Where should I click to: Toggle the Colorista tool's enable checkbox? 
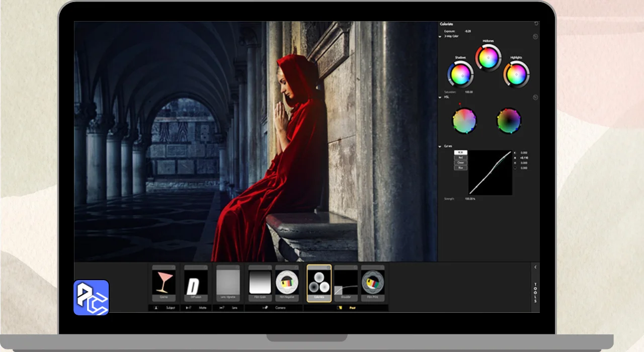click(329, 268)
